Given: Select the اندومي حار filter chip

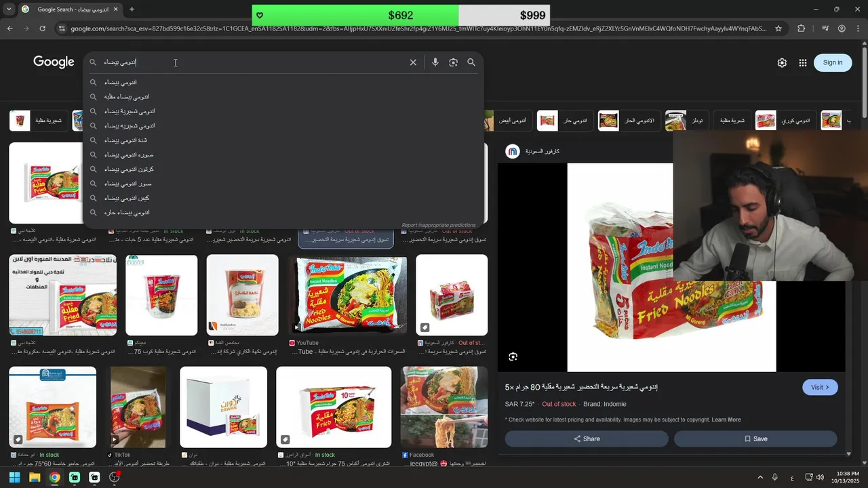Looking at the screenshot, I should pos(564,121).
